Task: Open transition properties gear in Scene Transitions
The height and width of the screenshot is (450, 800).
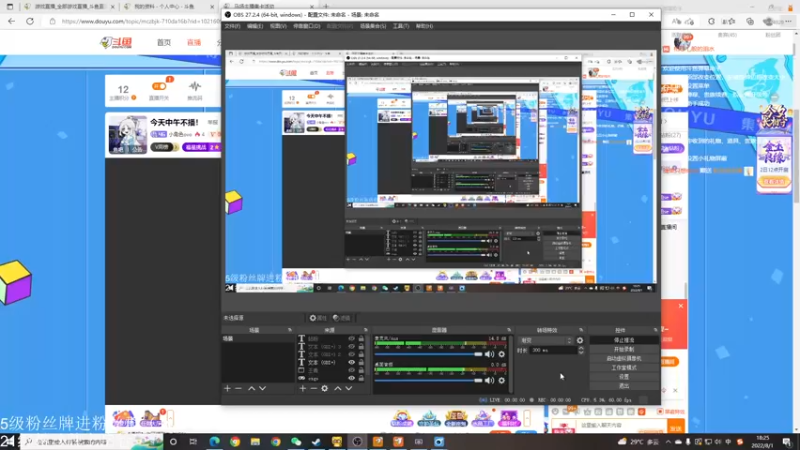Action: (580, 340)
